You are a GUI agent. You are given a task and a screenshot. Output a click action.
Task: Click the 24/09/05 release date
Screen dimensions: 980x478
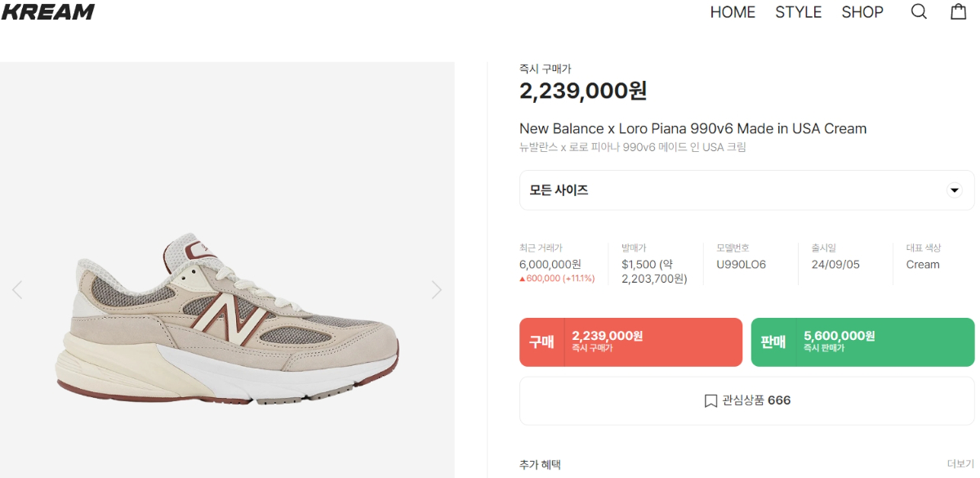835,265
